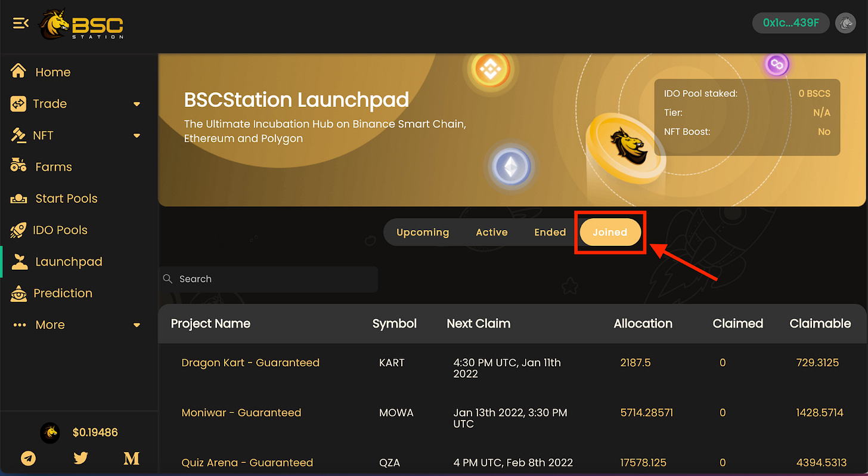
Task: Click Moniwar next claim date
Action: point(510,418)
